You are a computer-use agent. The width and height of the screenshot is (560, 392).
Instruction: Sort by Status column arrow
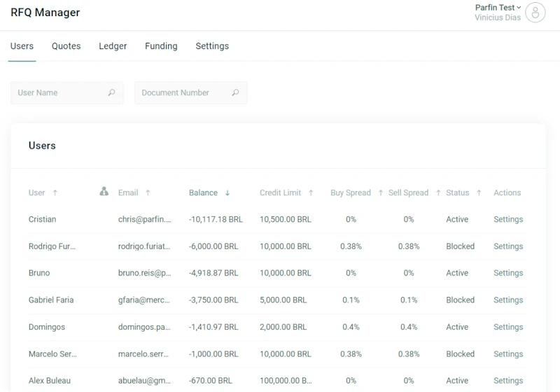tap(479, 192)
